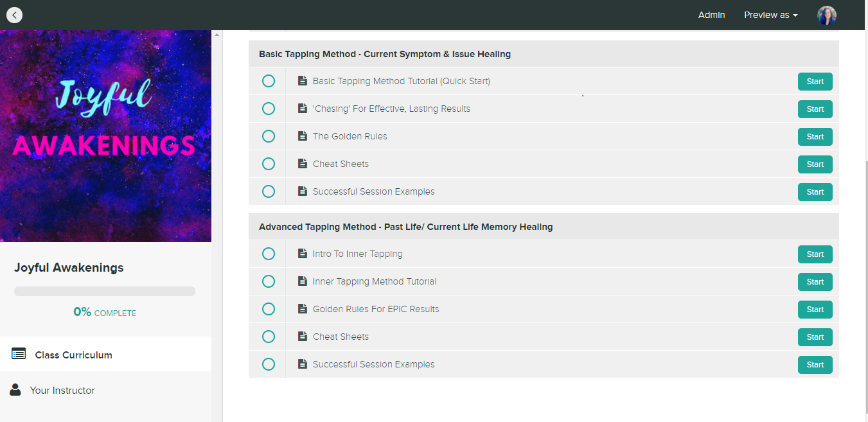The width and height of the screenshot is (868, 422).
Task: Select Your Instructor in the sidebar
Action: [105, 390]
